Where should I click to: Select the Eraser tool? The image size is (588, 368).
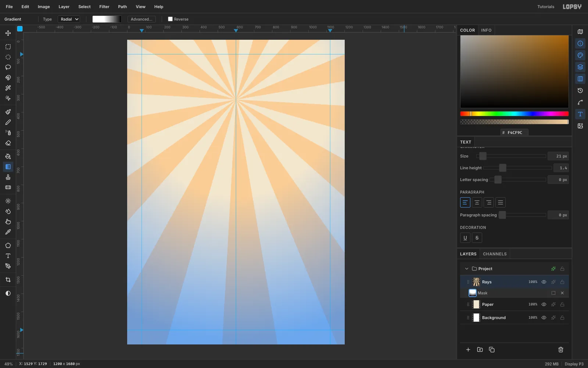[x=8, y=143]
